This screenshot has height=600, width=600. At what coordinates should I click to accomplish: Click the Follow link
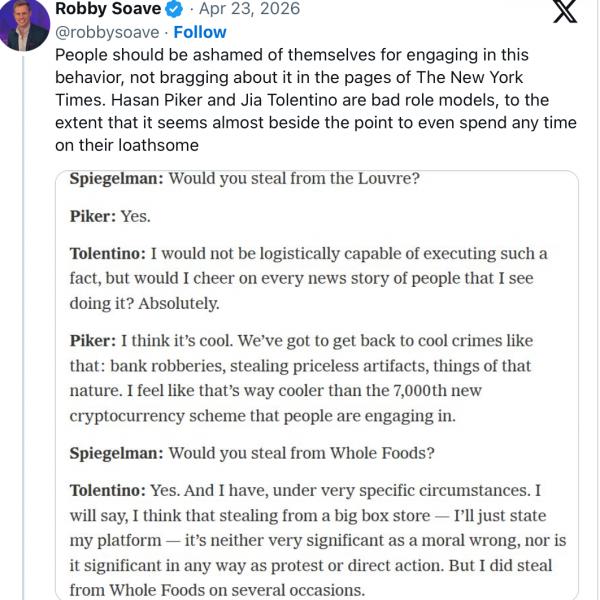coord(199,32)
